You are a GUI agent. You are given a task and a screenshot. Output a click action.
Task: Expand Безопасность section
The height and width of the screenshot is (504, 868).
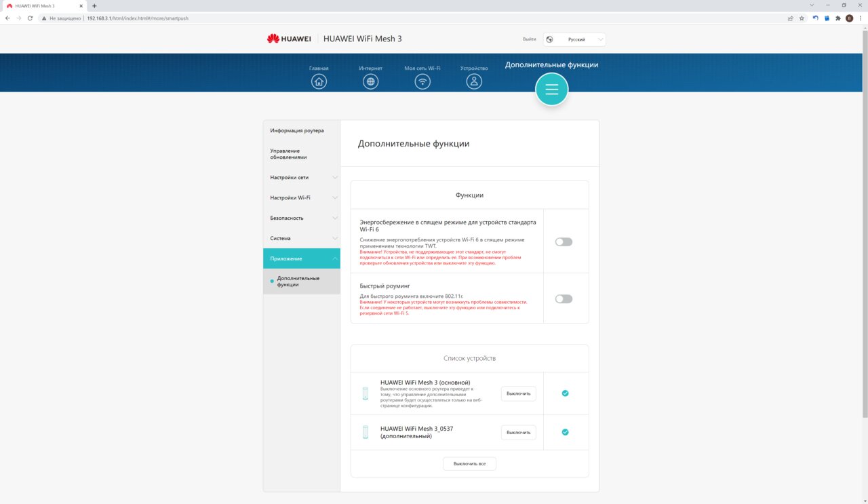pos(301,218)
